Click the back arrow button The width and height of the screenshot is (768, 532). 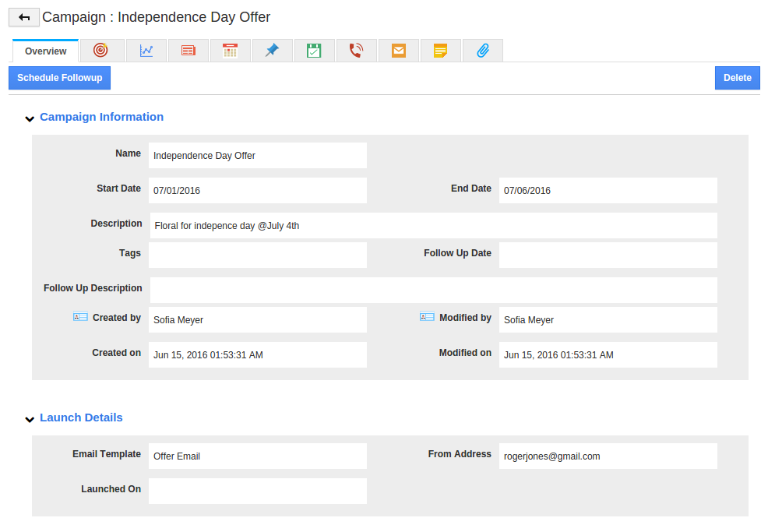point(24,18)
